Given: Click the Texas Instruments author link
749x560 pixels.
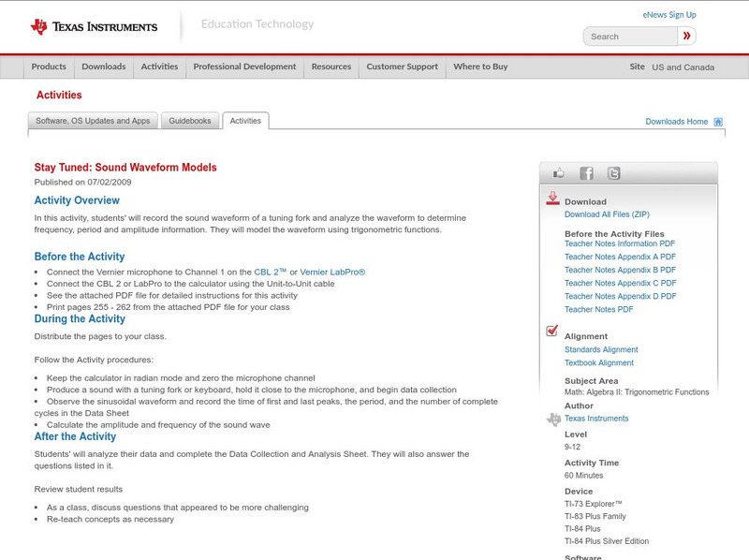Looking at the screenshot, I should pos(596,419).
